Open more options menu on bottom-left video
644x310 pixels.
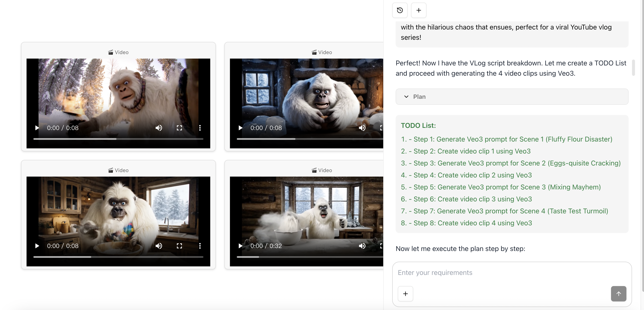[200, 246]
